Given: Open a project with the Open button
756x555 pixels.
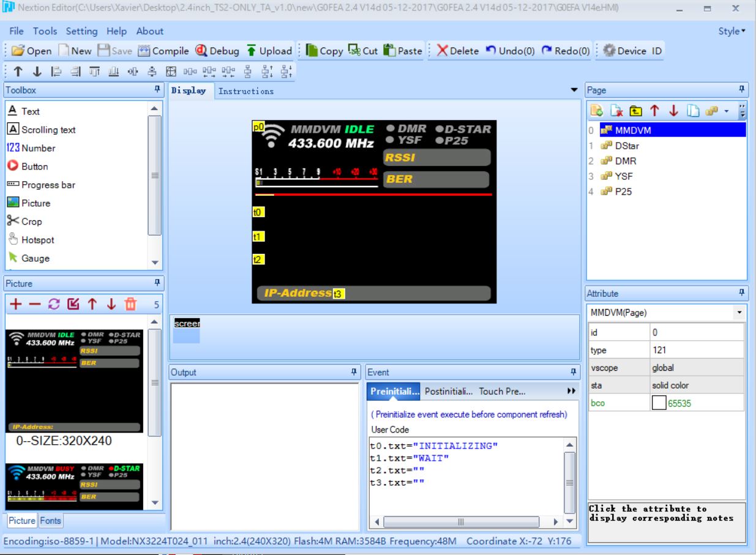Looking at the screenshot, I should tap(31, 51).
